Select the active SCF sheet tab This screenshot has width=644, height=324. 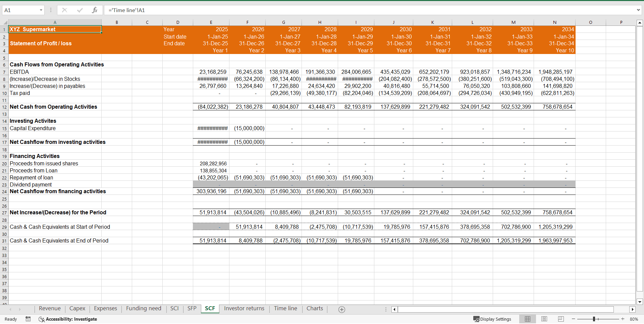210,309
